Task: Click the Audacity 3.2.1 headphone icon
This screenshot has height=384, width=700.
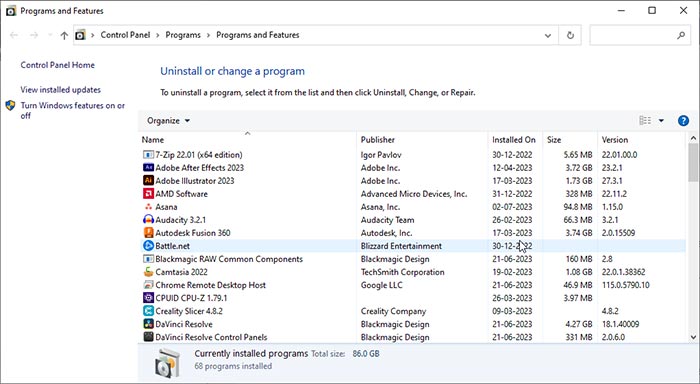Action: click(x=148, y=220)
